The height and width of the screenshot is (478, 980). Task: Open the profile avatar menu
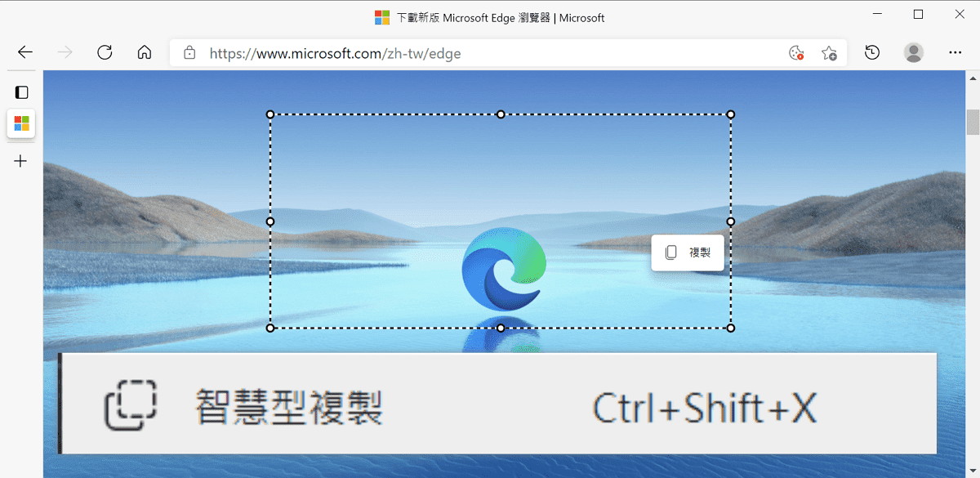pos(913,52)
